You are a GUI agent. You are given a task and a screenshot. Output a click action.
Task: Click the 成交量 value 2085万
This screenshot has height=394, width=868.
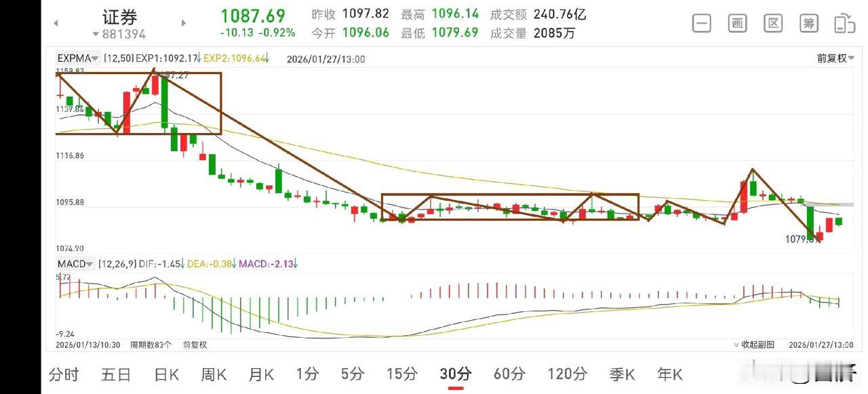pos(555,32)
